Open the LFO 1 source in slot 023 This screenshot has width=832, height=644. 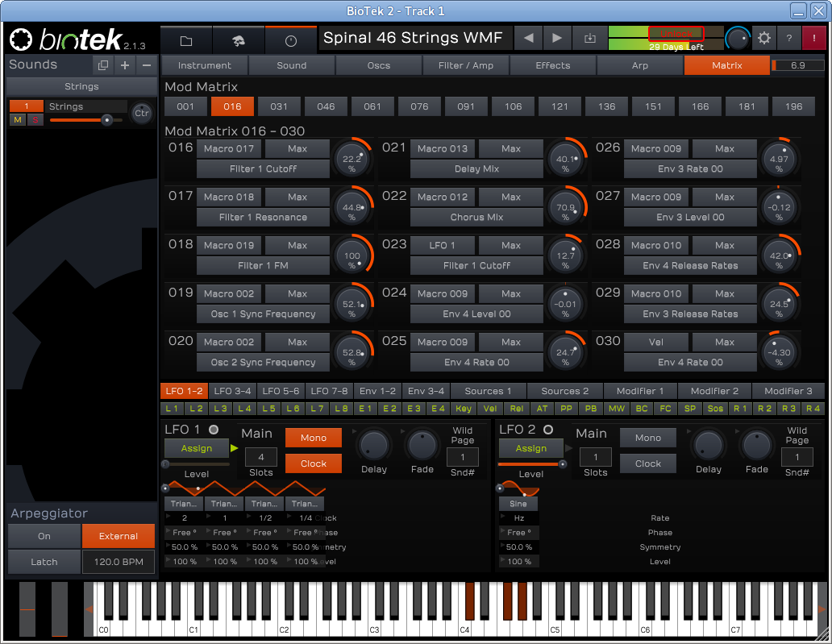(443, 246)
